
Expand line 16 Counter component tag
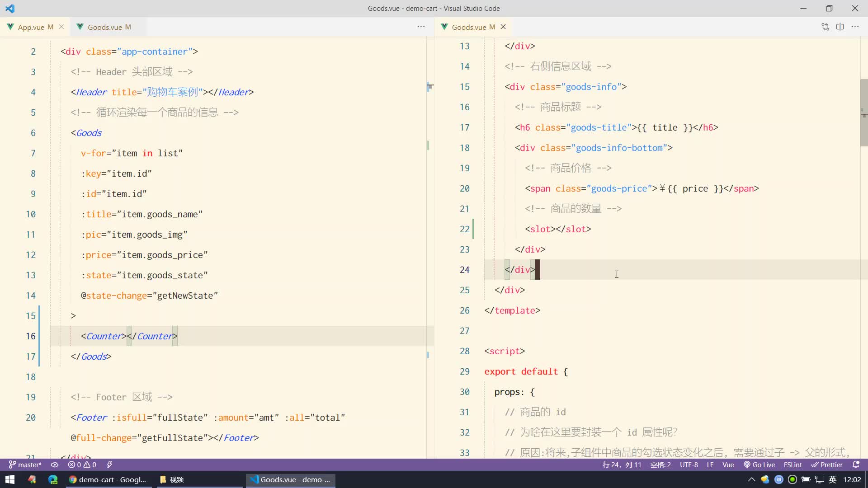pyautogui.click(x=129, y=336)
